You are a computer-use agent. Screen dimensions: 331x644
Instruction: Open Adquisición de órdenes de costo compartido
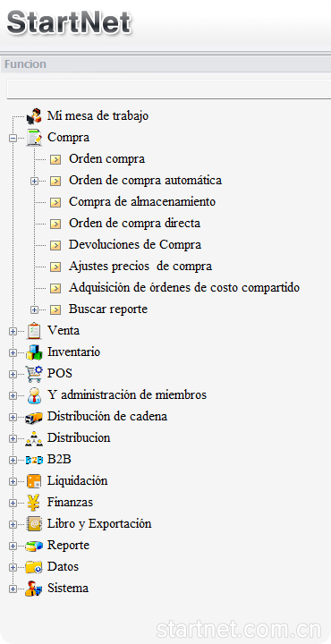pyautogui.click(x=184, y=287)
